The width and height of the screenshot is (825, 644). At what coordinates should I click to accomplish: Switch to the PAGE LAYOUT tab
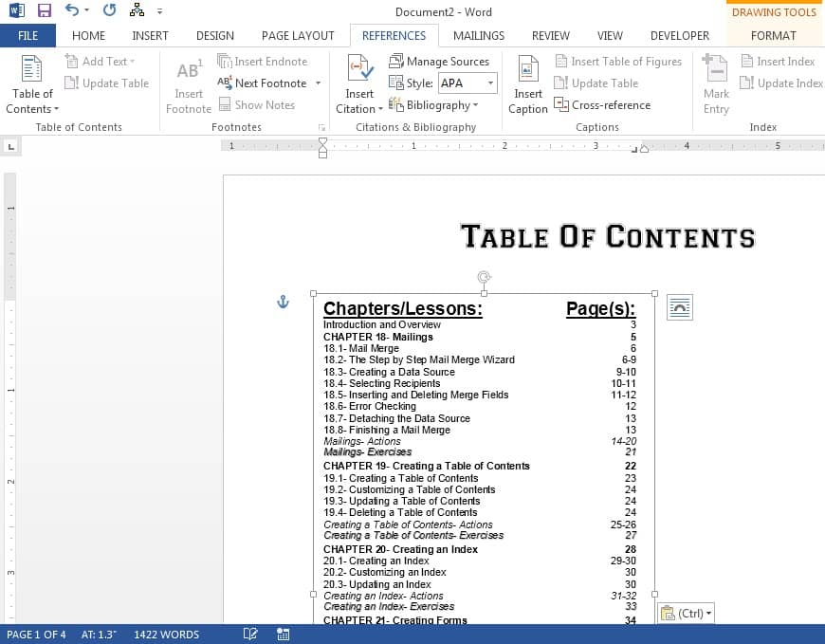coord(298,35)
